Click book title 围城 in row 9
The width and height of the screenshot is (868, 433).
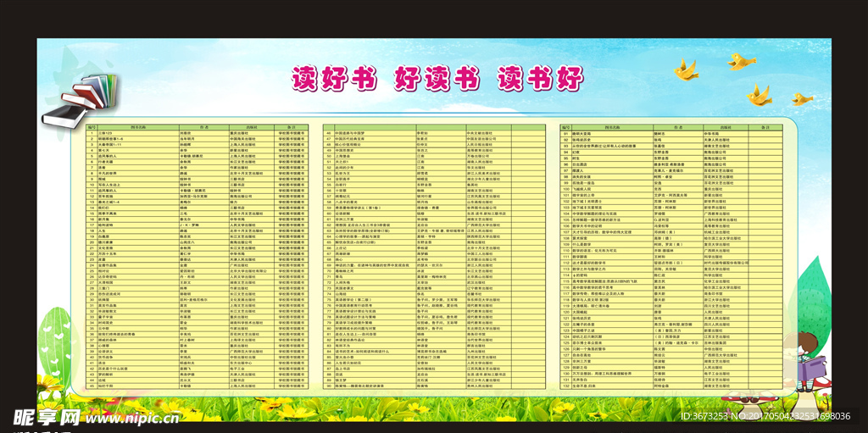point(102,179)
